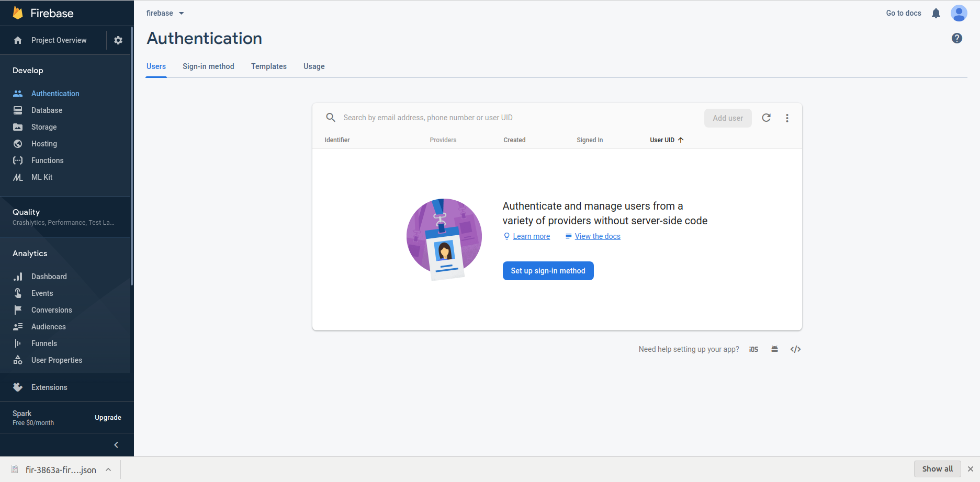Viewport: 980px width, 482px height.
Task: Close the downloads bar
Action: (x=971, y=469)
